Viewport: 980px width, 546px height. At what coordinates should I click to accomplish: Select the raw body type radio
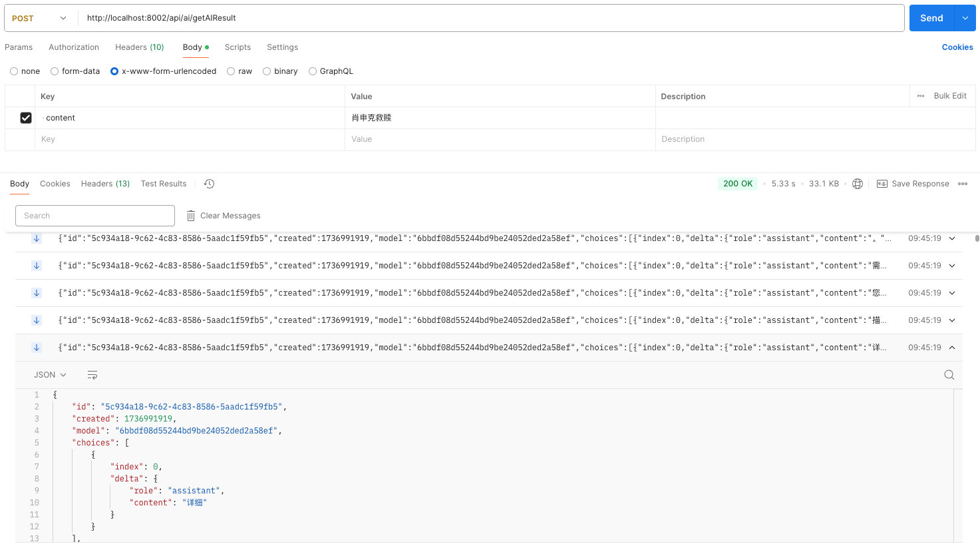[x=231, y=71]
